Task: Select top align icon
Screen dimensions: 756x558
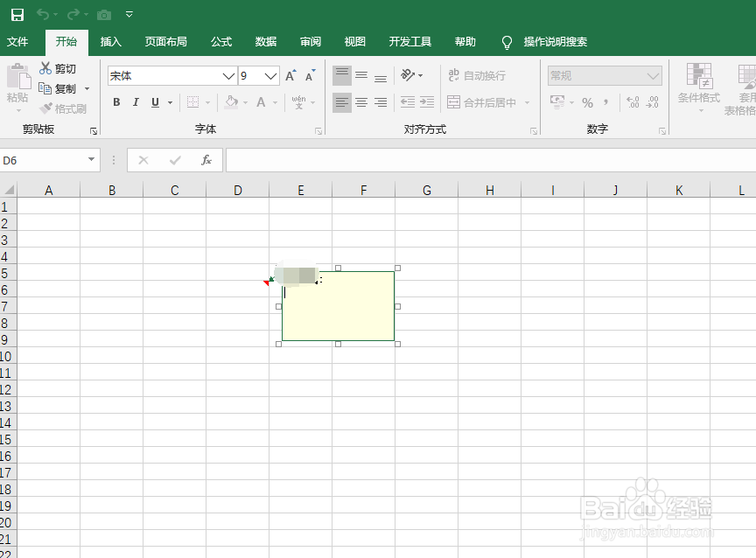Action: [342, 75]
